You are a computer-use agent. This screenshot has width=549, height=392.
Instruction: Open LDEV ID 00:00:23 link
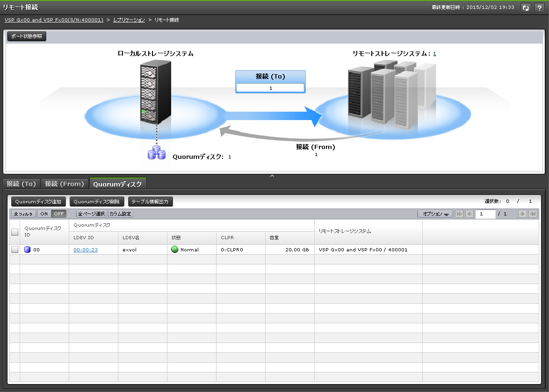coord(86,249)
